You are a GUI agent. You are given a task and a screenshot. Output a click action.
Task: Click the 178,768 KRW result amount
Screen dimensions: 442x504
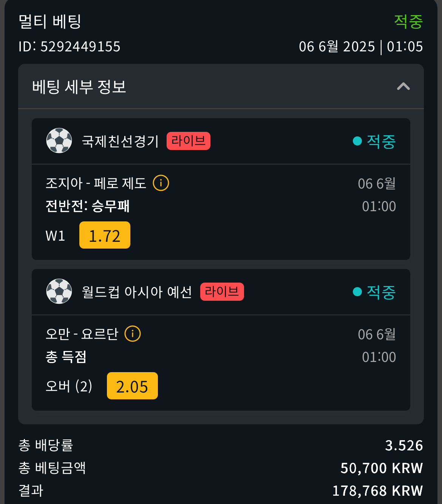click(377, 491)
